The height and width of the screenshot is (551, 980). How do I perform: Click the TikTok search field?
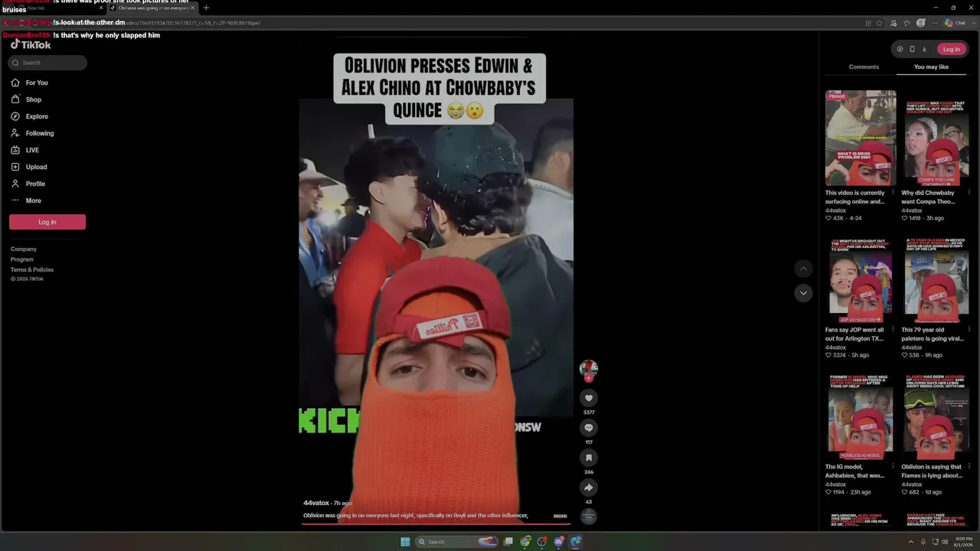48,63
